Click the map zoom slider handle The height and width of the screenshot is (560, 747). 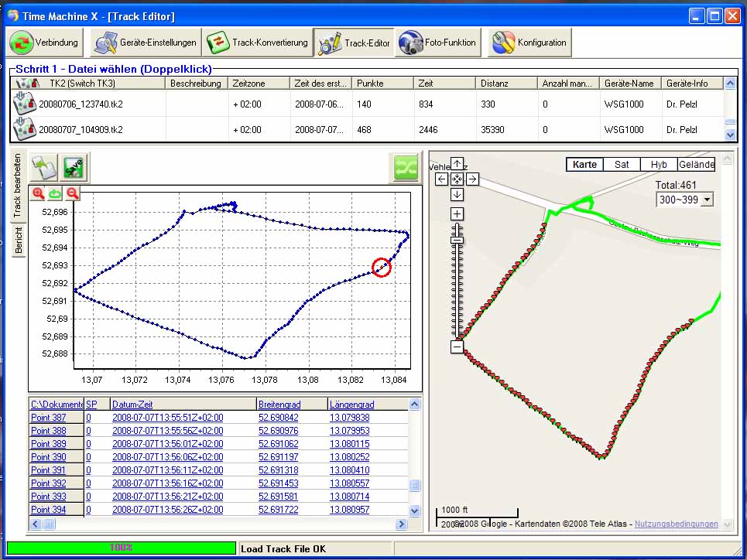point(457,241)
